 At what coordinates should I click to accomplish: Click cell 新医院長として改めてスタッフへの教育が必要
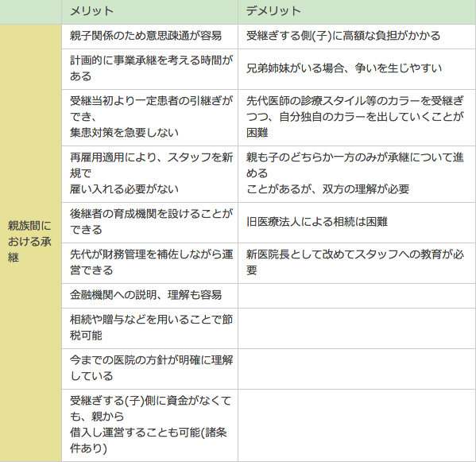tap(357, 263)
